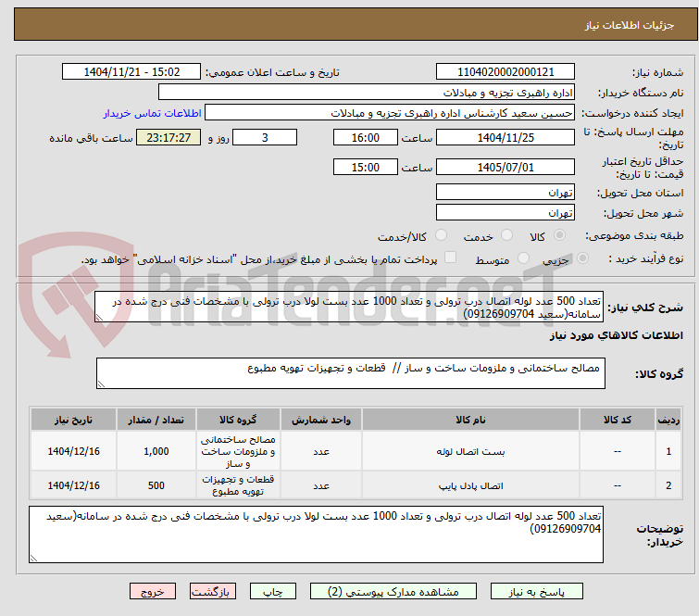This screenshot has width=699, height=616.
Task: Click the جزئیات اطلاعات نیاز page header
Action: [x=630, y=25]
